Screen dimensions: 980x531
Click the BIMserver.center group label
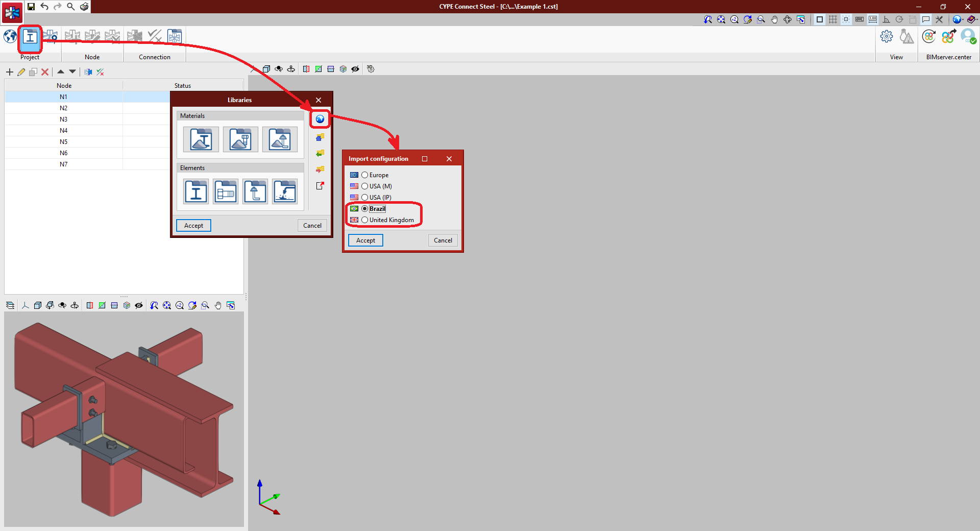[x=949, y=57]
